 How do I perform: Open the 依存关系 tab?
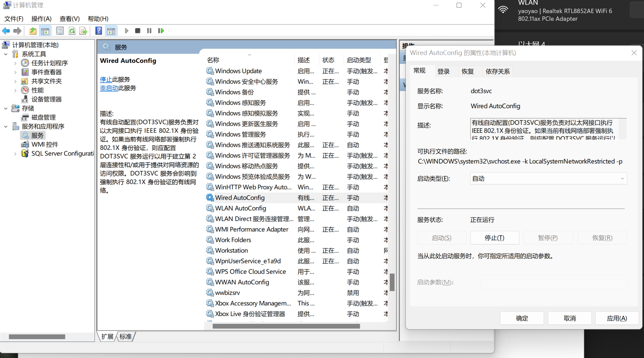pyautogui.click(x=497, y=71)
